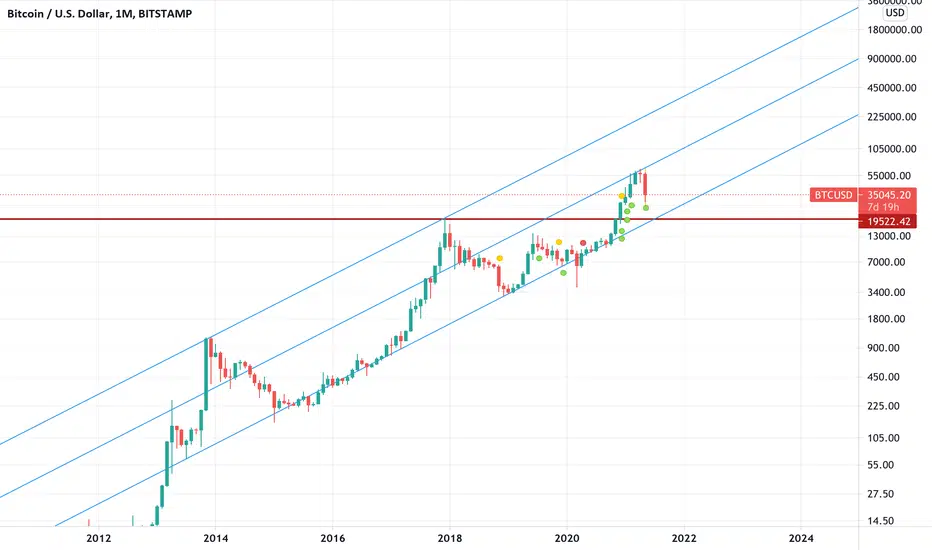Select the 2018 label on time axis

point(449,538)
